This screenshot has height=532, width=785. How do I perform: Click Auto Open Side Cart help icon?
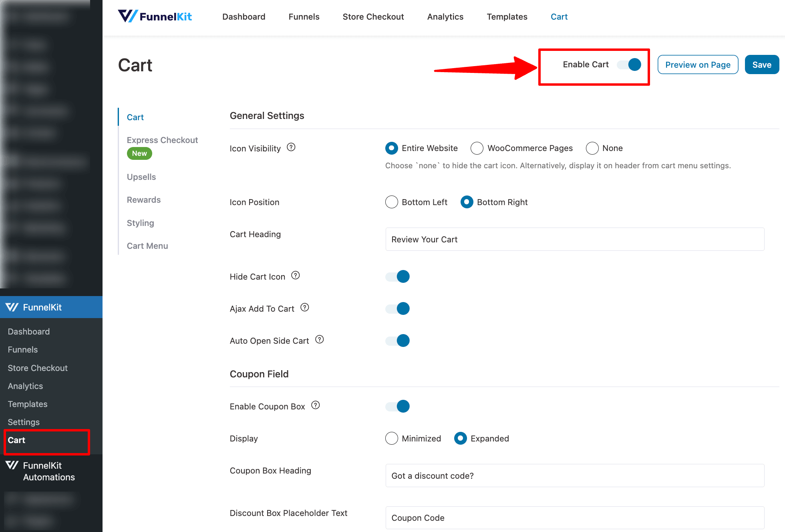[x=320, y=340]
